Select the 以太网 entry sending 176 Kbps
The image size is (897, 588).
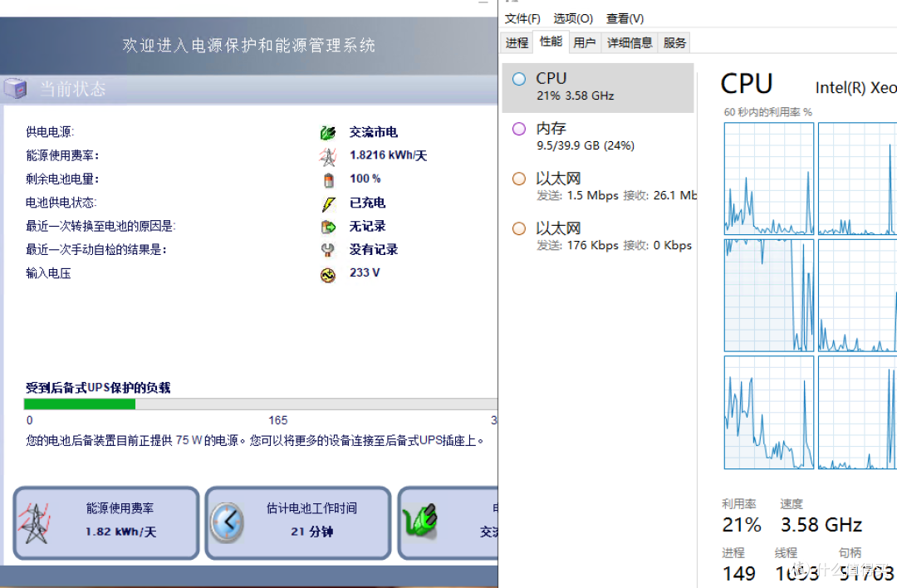pyautogui.click(x=598, y=237)
